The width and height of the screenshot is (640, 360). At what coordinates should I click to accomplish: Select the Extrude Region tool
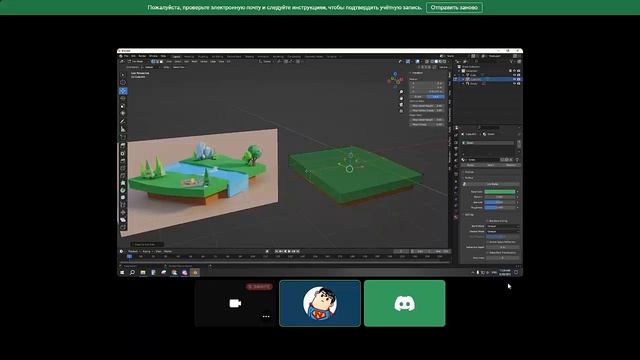[123, 146]
